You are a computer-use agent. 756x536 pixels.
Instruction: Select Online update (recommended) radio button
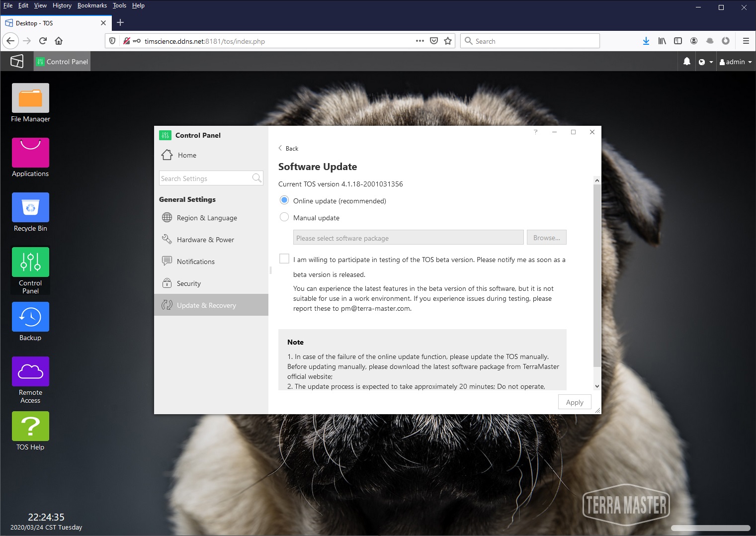pyautogui.click(x=284, y=200)
